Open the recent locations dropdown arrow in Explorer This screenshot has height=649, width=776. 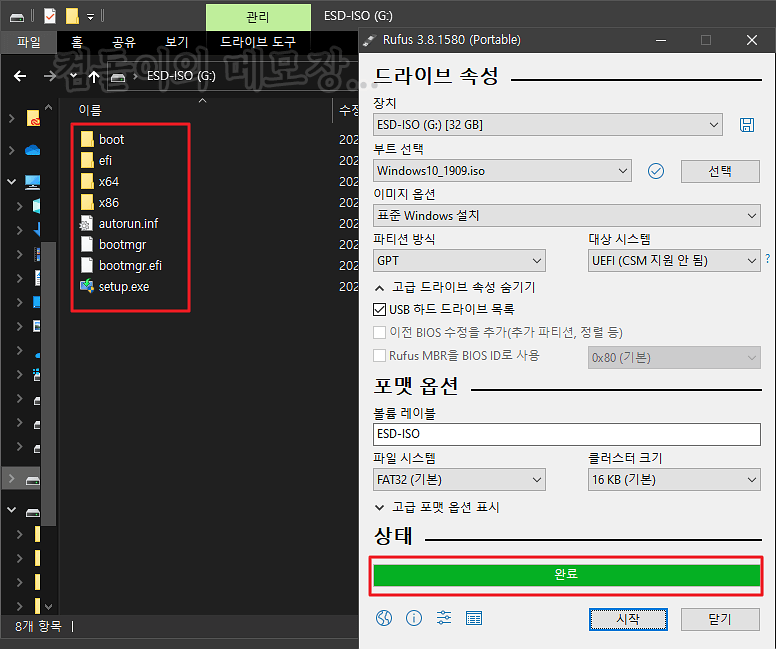pyautogui.click(x=74, y=76)
